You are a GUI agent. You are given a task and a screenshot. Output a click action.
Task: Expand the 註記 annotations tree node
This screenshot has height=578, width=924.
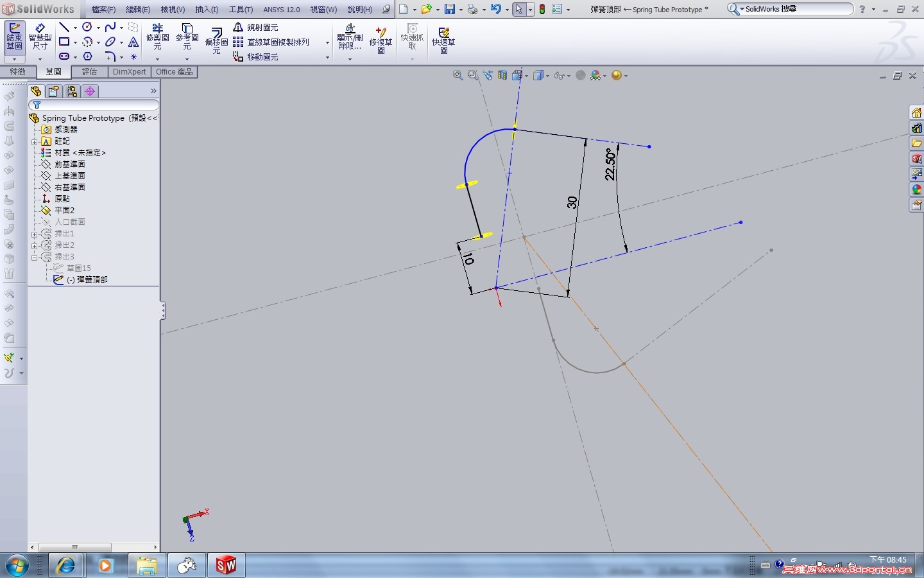(35, 141)
